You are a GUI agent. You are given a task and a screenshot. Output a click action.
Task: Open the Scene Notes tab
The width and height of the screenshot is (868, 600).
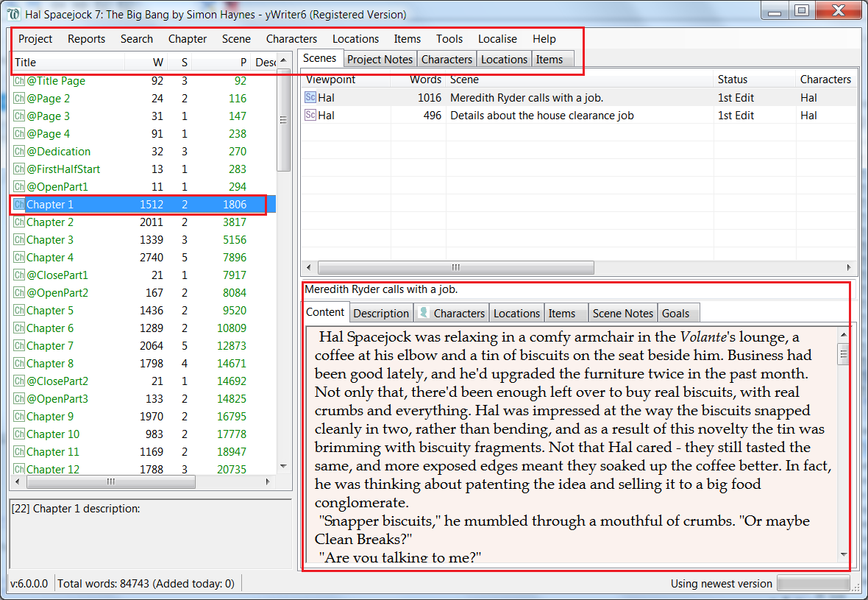(x=623, y=313)
